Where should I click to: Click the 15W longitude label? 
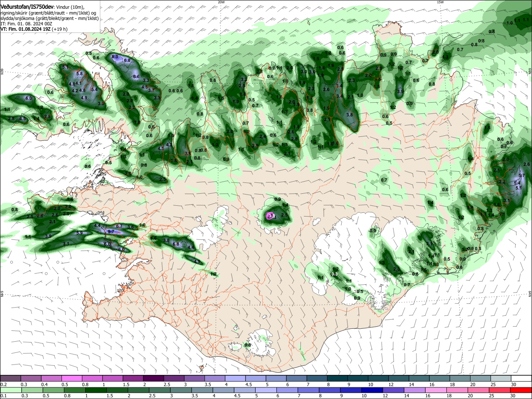click(440, 2)
